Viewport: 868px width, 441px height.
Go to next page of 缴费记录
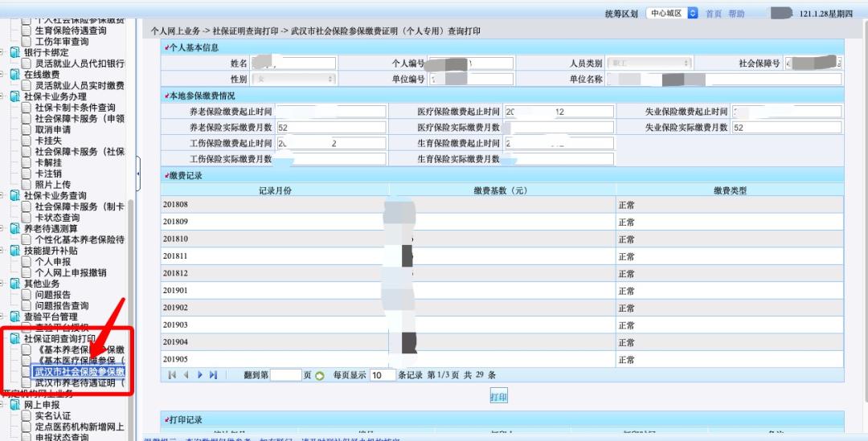click(x=200, y=375)
